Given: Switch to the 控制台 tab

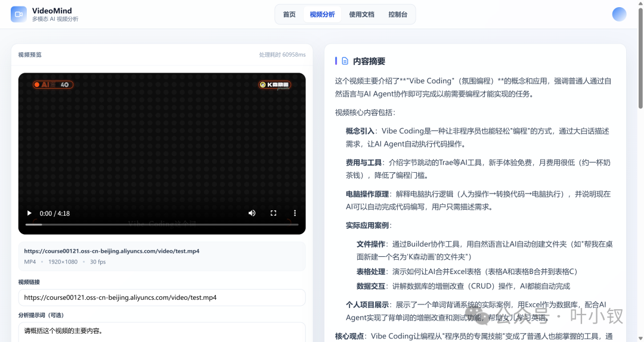Looking at the screenshot, I should 398,14.
